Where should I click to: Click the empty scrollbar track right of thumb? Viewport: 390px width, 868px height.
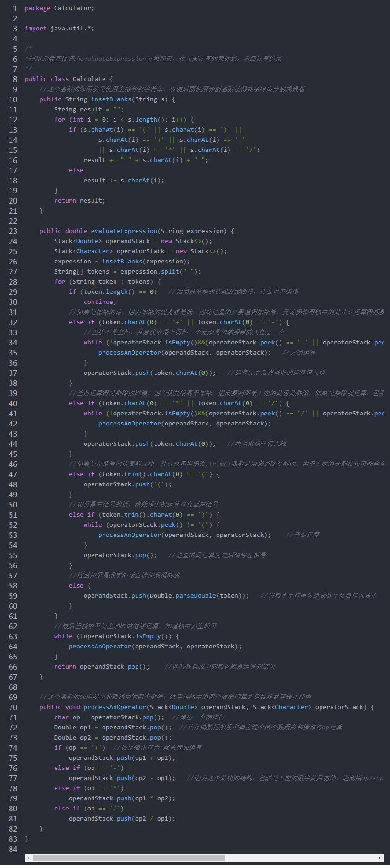(x=301, y=858)
